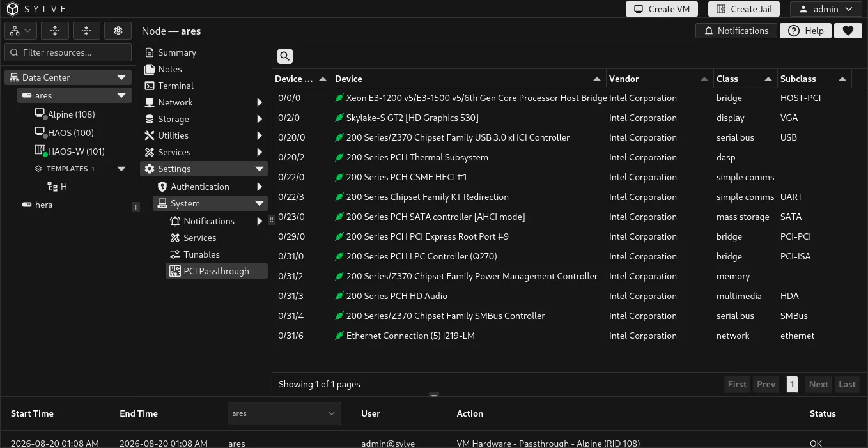
Task: Open the Tunables settings page
Action: click(x=201, y=254)
